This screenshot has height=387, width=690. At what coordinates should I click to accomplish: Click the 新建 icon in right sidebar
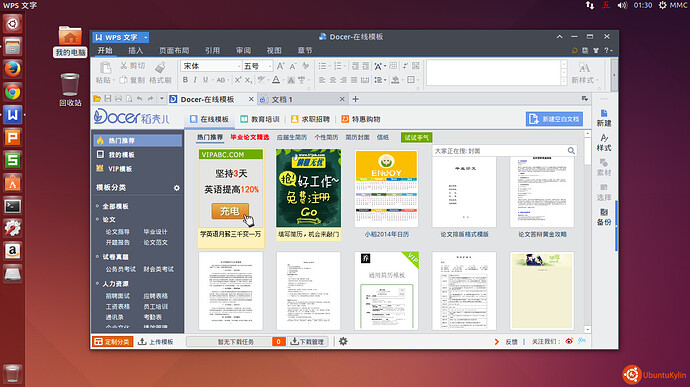604,114
